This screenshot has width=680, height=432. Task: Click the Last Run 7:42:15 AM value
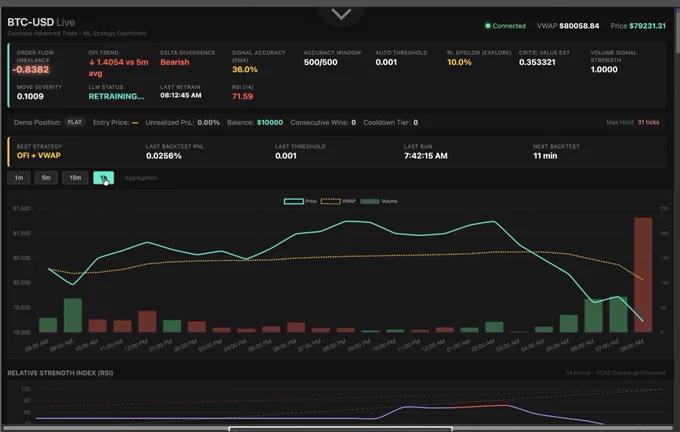tap(425, 156)
